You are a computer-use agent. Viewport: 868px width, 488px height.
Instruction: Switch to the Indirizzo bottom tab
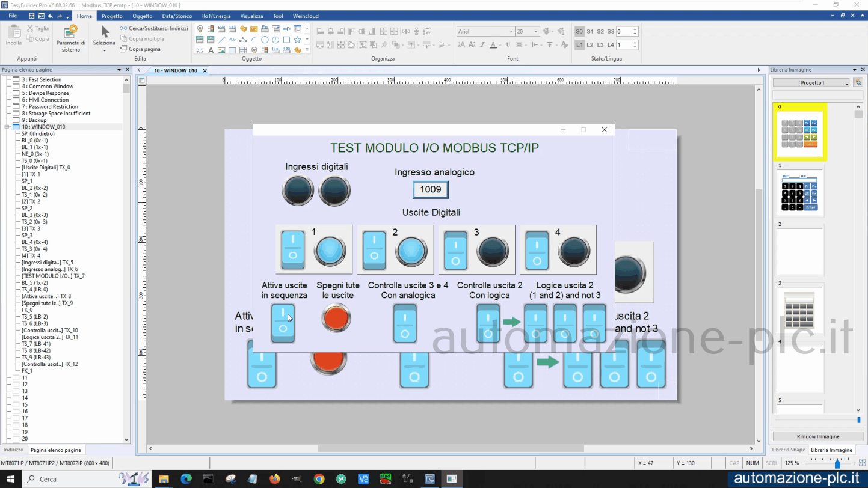pyautogui.click(x=13, y=450)
